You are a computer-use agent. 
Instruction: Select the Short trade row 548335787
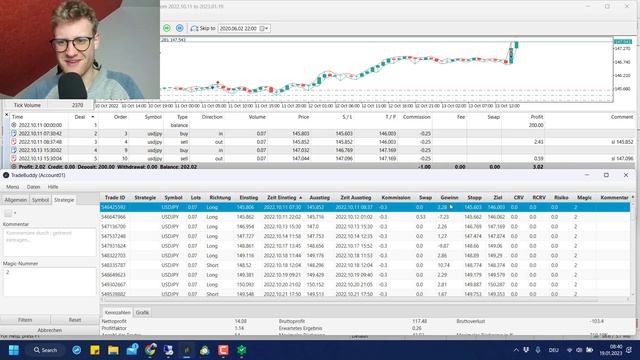pos(365,265)
